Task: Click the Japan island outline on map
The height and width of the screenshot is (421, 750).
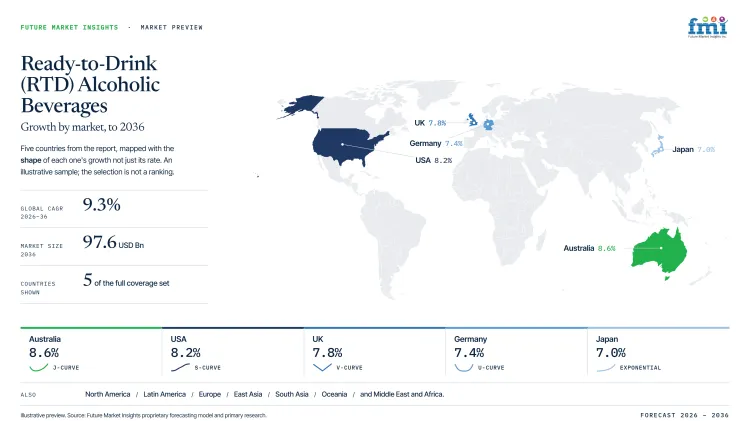Action: click(x=659, y=145)
